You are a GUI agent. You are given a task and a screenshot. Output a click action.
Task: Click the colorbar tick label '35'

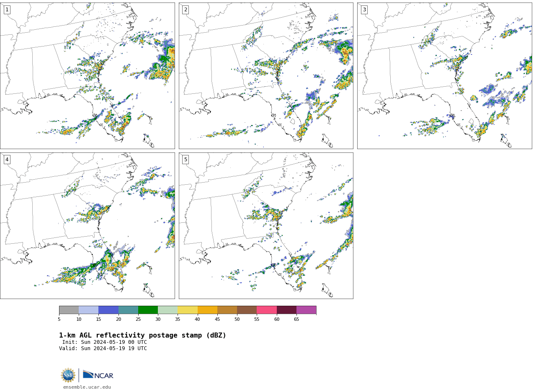pyautogui.click(x=178, y=320)
